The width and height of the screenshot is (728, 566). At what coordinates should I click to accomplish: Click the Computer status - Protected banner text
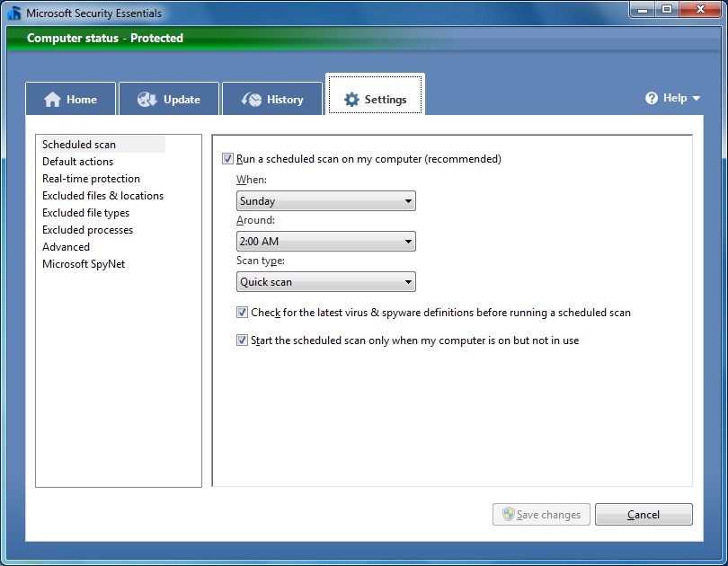pyautogui.click(x=105, y=38)
